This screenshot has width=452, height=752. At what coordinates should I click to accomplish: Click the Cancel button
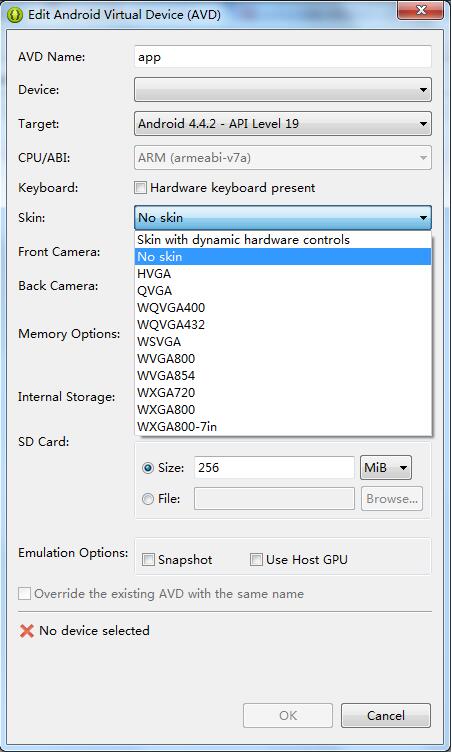click(386, 716)
